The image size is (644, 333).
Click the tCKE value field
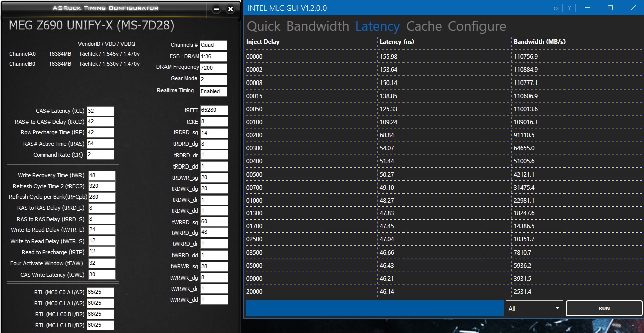214,122
